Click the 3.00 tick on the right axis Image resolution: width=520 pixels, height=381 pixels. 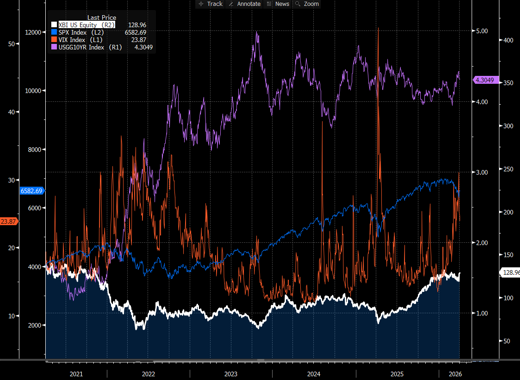point(482,172)
